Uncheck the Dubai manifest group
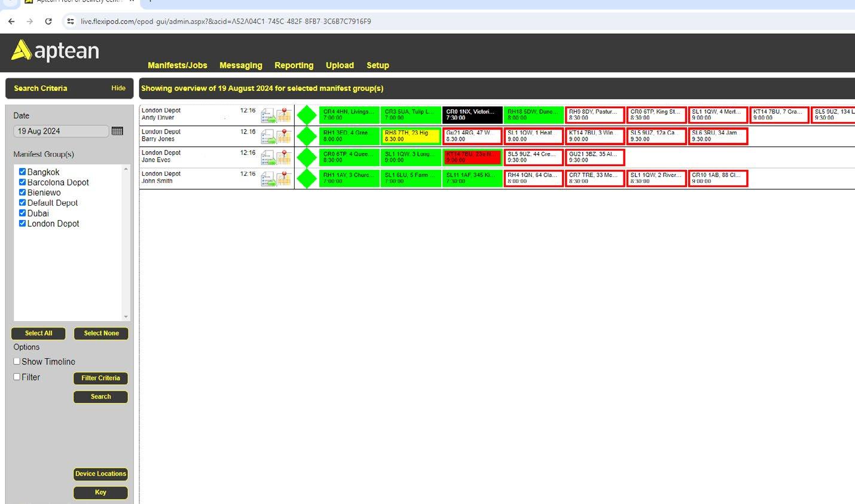 click(x=22, y=213)
